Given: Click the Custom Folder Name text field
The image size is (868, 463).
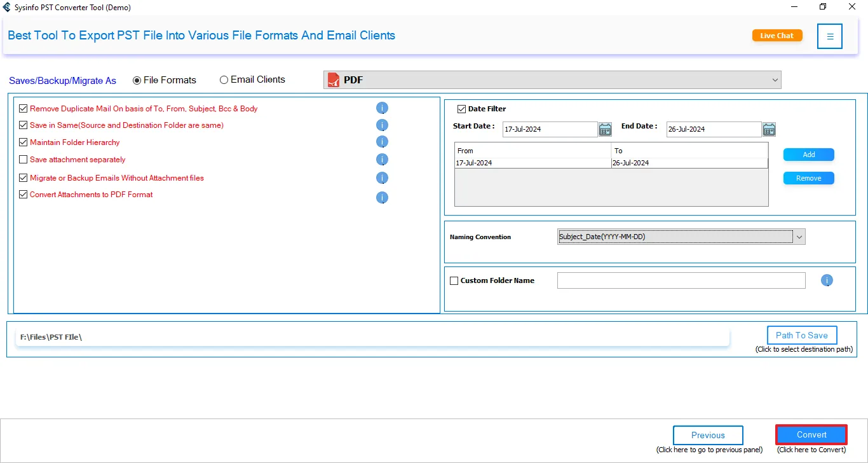Looking at the screenshot, I should [x=681, y=280].
